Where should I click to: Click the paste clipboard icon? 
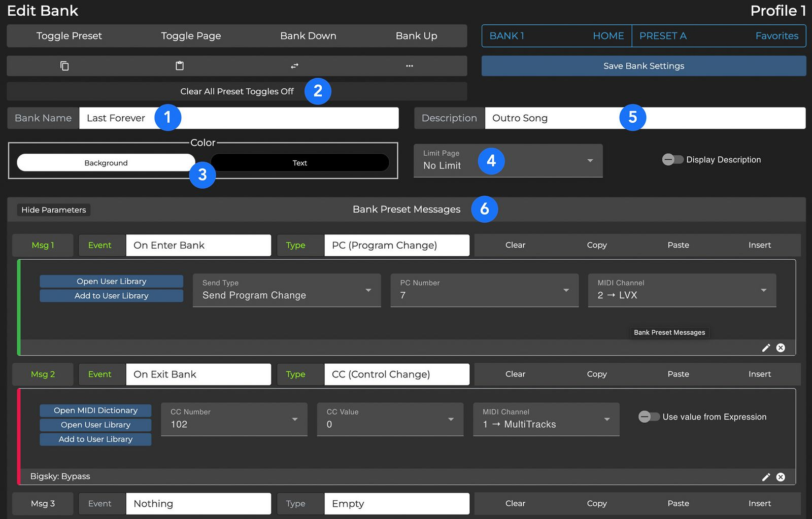coord(180,66)
